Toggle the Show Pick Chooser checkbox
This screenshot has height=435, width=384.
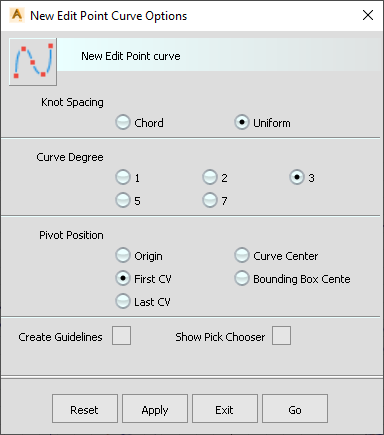[x=281, y=335]
